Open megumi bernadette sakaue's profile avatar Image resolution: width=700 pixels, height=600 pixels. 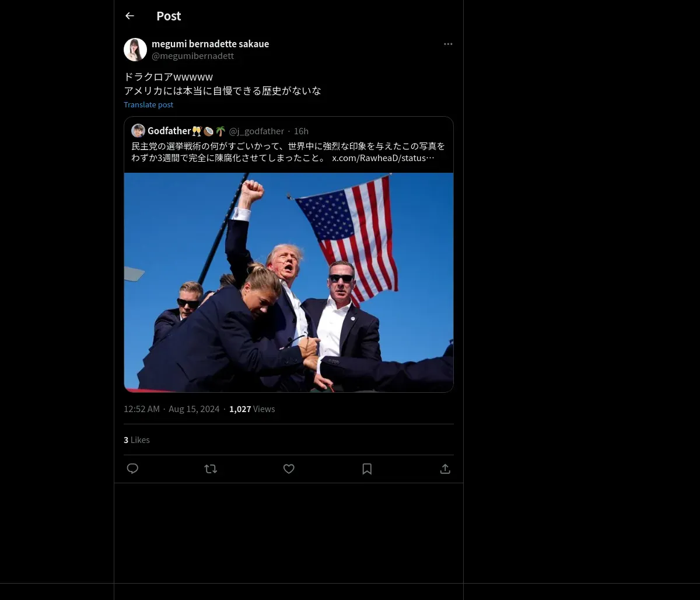(135, 50)
